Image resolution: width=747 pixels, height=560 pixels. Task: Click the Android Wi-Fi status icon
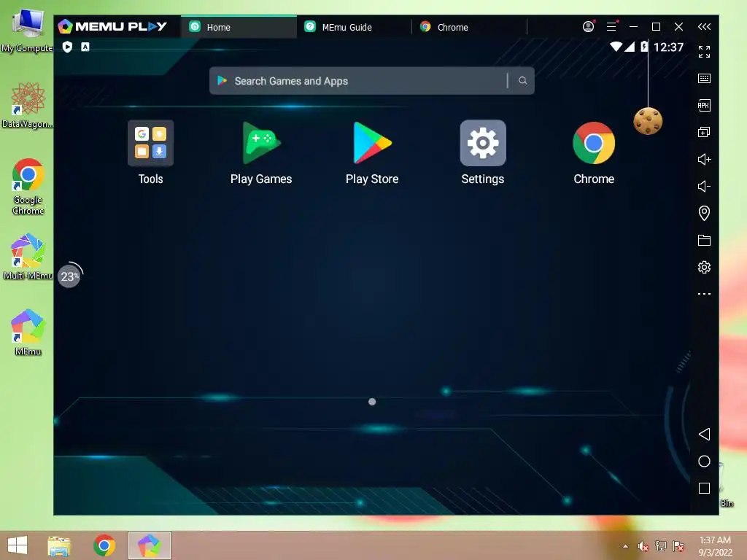[x=616, y=47]
